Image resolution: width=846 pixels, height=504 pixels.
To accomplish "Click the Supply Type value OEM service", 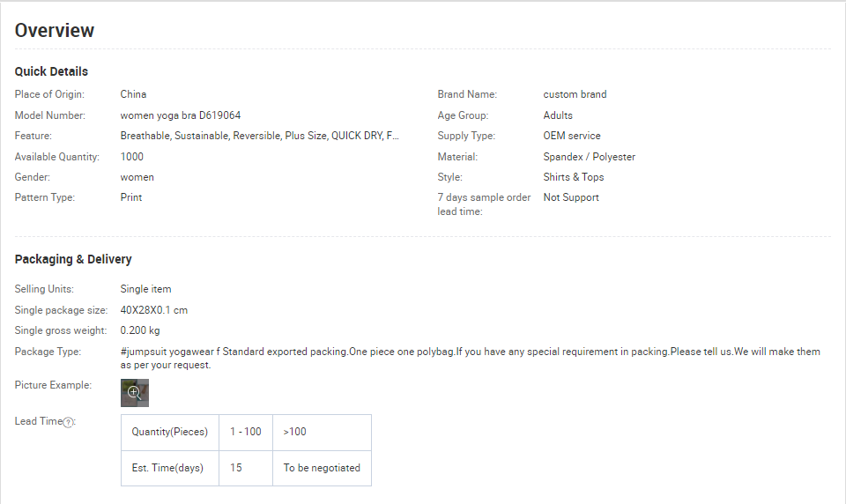I will pyautogui.click(x=572, y=136).
